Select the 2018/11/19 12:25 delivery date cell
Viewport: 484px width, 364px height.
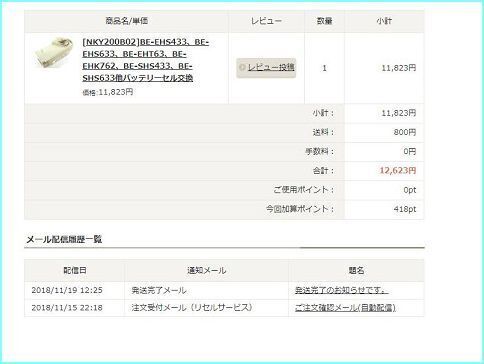coord(75,290)
